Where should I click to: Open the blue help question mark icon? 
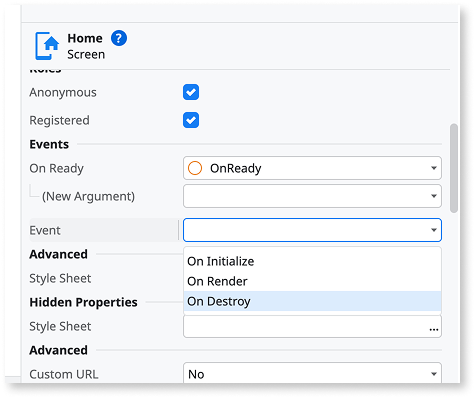point(119,38)
